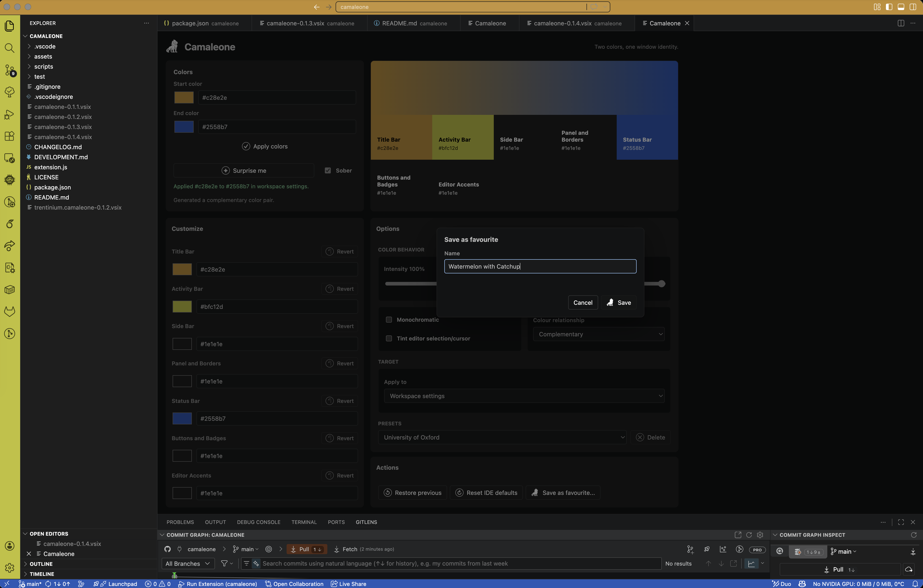Revert the Activity Bar color

pyautogui.click(x=340, y=289)
